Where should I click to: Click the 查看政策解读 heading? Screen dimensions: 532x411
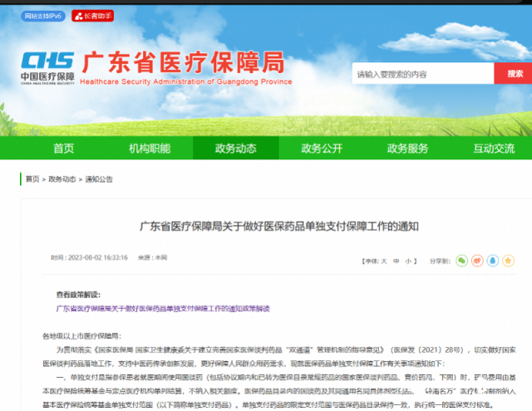(78, 295)
